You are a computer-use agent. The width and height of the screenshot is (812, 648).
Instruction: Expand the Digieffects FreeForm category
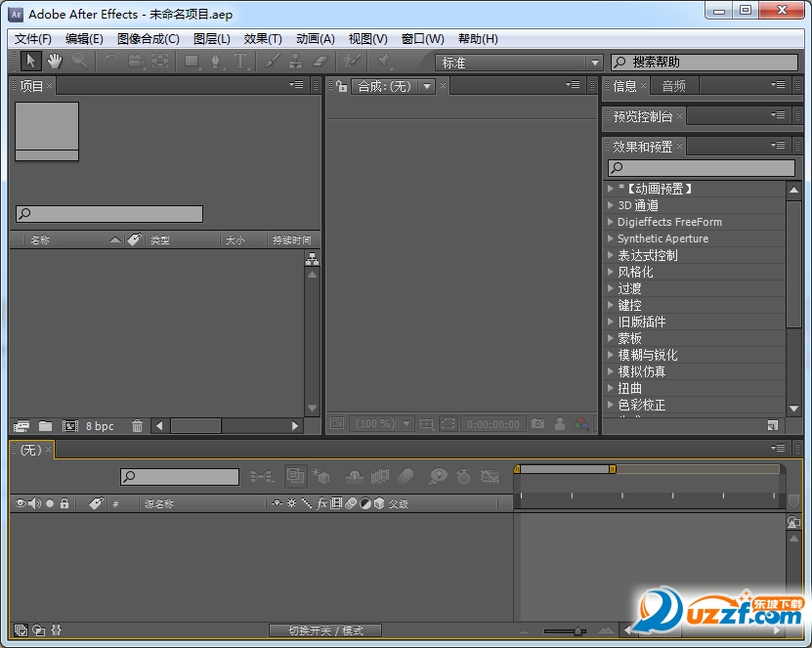click(x=611, y=222)
